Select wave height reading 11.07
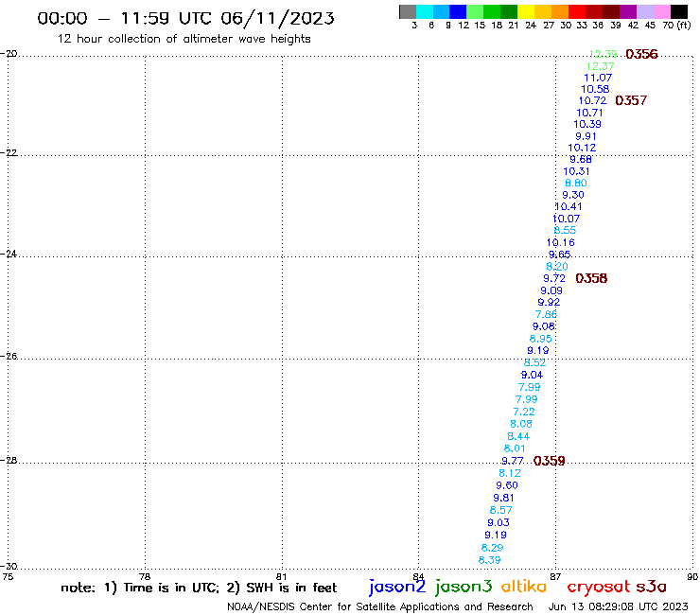Screen dimensions: 700x615 pyautogui.click(x=598, y=78)
